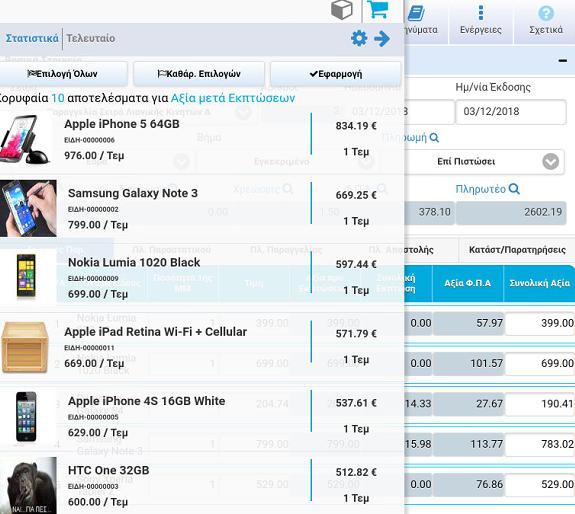Click the 2602.19 payable amount field
The image size is (575, 514).
(x=511, y=212)
